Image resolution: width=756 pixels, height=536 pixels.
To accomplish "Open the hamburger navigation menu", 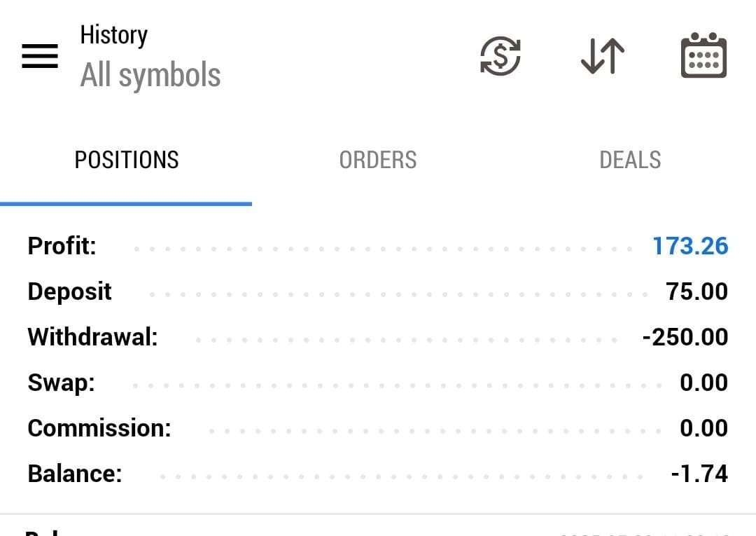I will tap(40, 56).
